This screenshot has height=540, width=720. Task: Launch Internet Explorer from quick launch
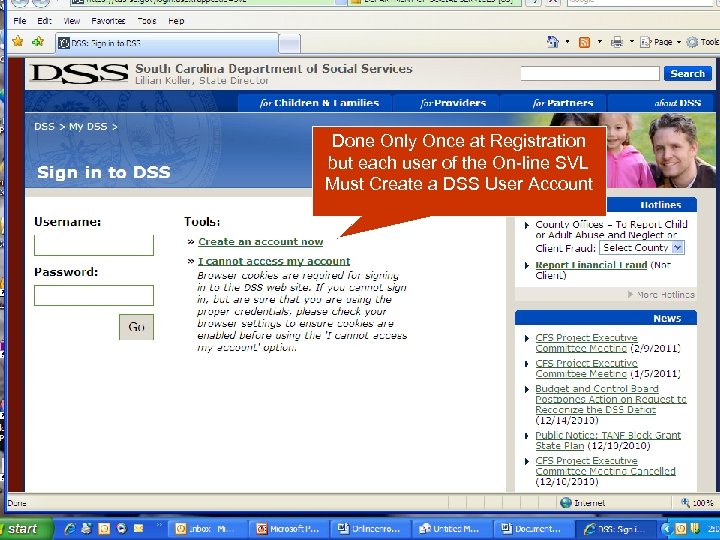coord(70,529)
